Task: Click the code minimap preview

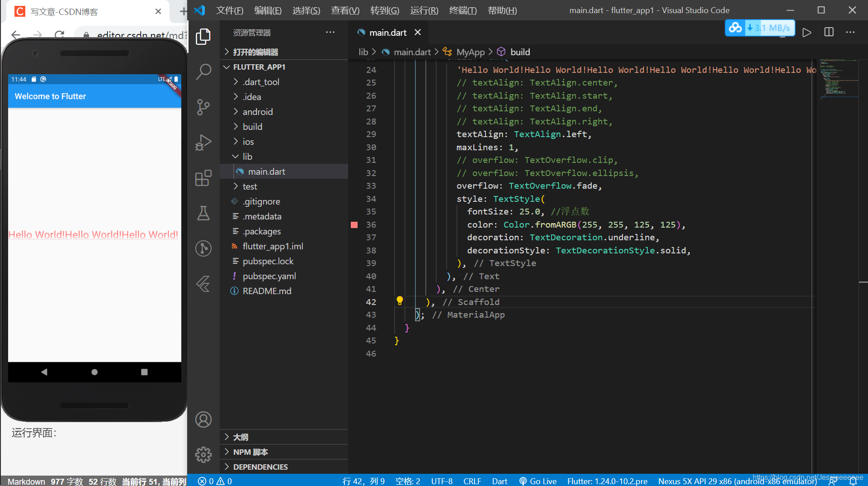Action: pos(839,79)
